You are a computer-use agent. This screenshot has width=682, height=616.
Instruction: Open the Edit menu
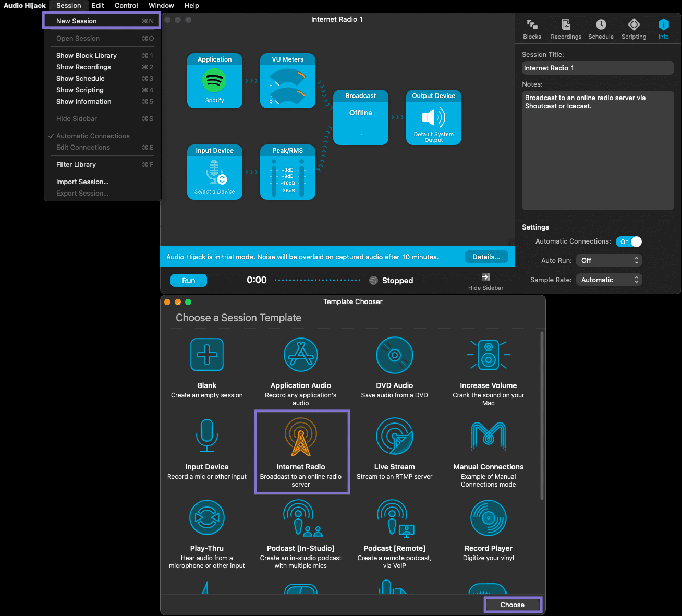pyautogui.click(x=98, y=5)
